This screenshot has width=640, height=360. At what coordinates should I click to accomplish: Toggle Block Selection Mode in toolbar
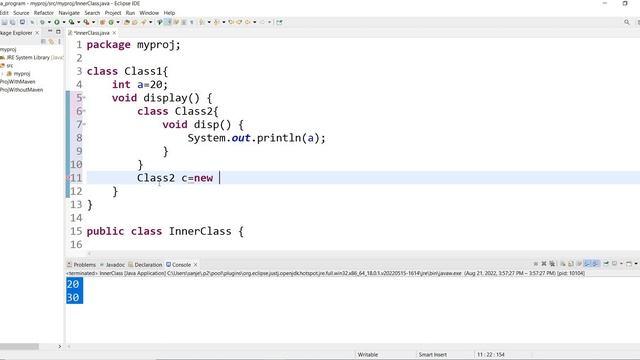(184, 22)
